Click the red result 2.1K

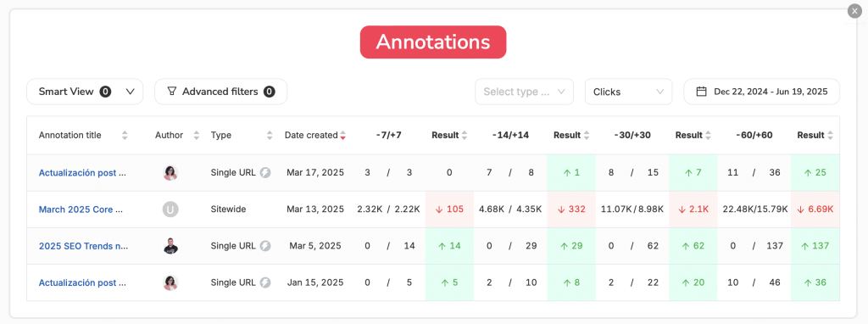click(x=693, y=209)
